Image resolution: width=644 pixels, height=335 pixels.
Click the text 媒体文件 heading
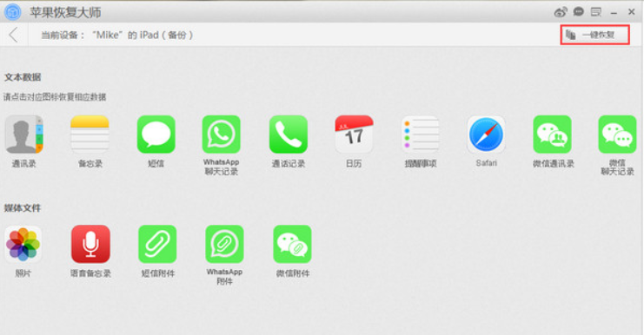click(23, 208)
